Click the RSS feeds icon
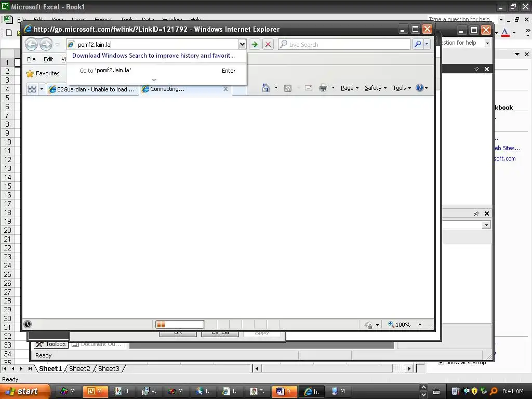 point(288,88)
